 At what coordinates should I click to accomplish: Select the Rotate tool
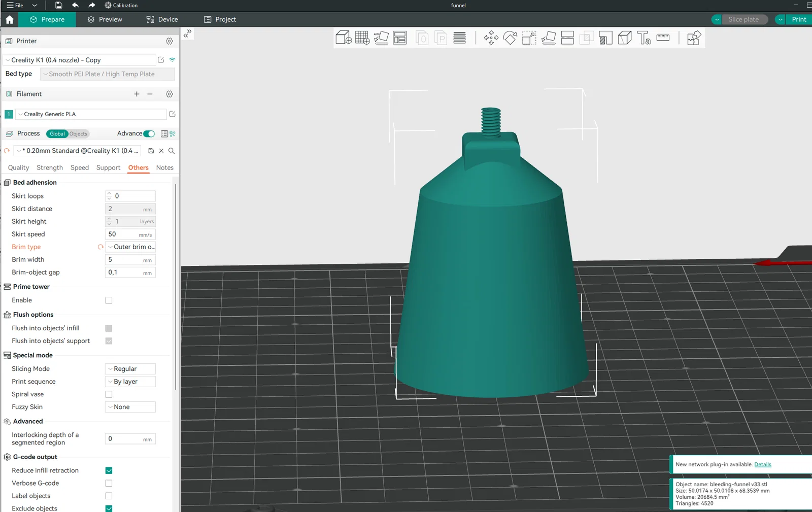(x=510, y=38)
